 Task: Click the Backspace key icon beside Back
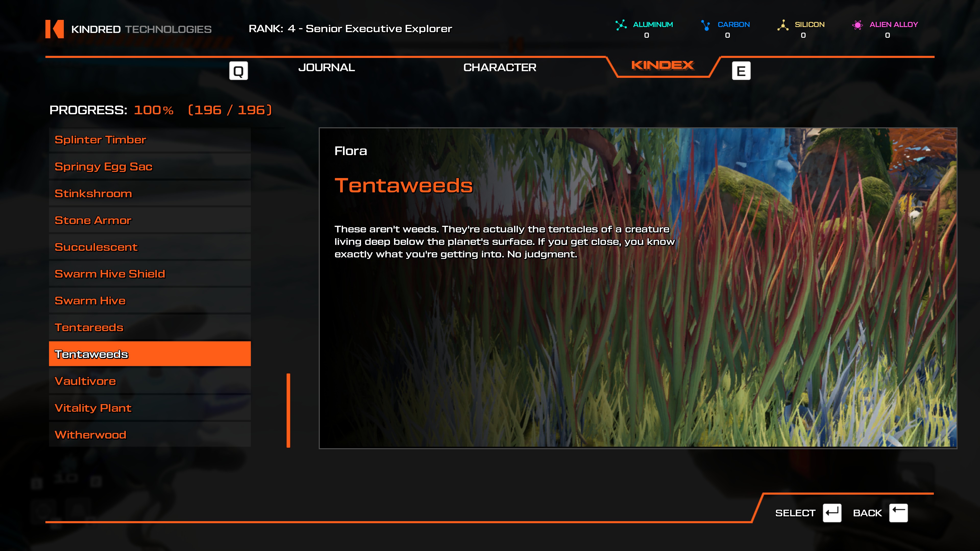[898, 513]
